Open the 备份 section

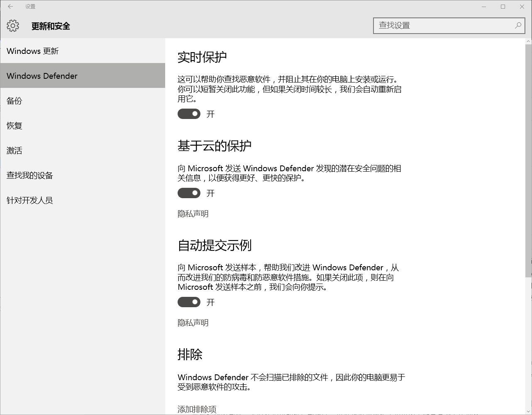tap(83, 101)
